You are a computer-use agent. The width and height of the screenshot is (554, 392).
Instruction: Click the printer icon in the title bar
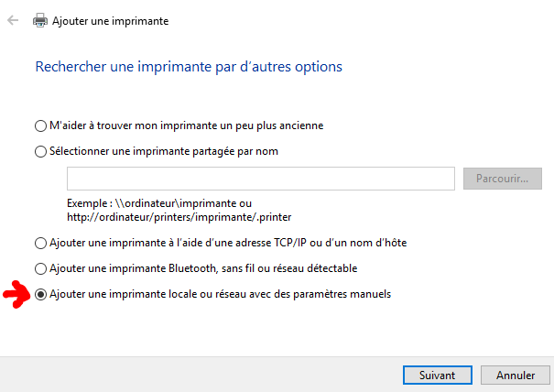coord(40,19)
